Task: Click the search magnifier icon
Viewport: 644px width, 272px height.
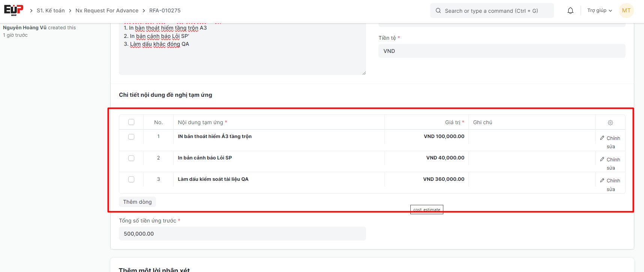Action: tap(438, 11)
